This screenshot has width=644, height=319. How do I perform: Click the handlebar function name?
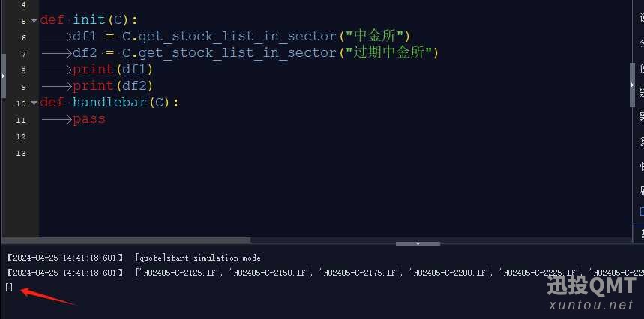click(109, 103)
